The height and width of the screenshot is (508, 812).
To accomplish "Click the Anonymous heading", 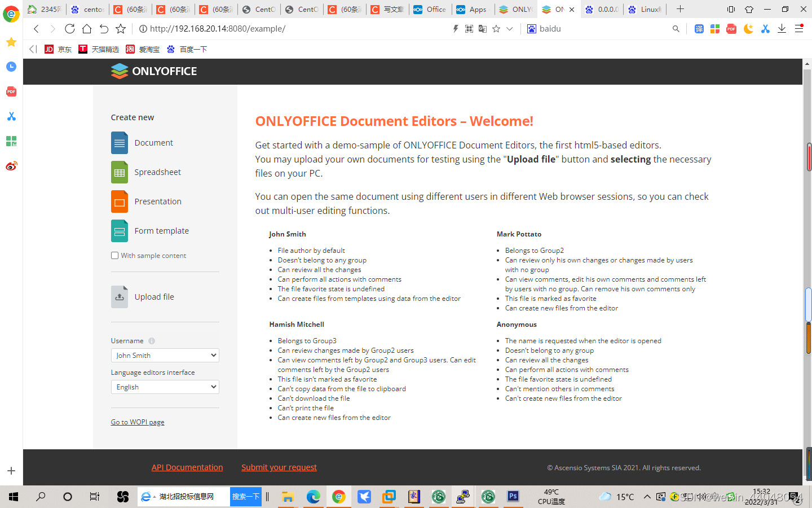I will click(x=517, y=325).
